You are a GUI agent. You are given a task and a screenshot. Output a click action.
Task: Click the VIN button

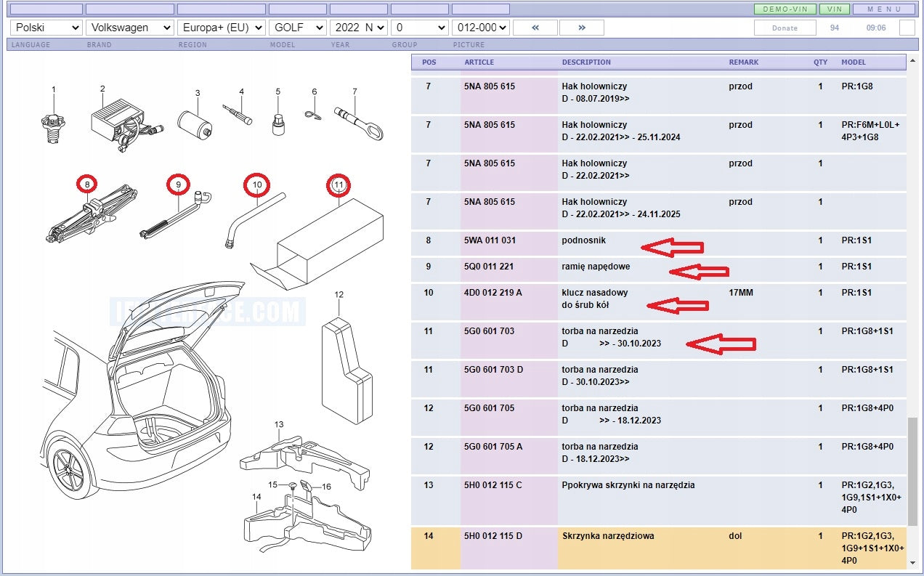835,9
